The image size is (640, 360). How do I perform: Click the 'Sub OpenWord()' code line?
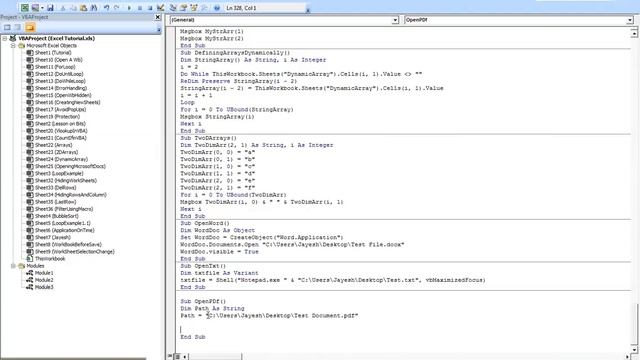(205, 223)
